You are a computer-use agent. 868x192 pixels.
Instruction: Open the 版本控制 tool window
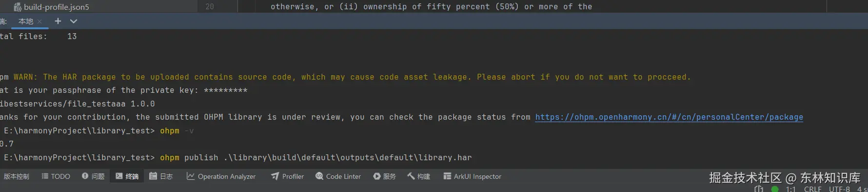tap(17, 176)
